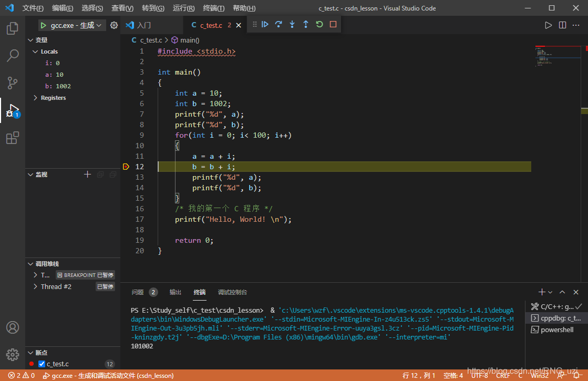The image size is (588, 381).
Task: Click the Step Into debug button
Action: click(x=292, y=24)
